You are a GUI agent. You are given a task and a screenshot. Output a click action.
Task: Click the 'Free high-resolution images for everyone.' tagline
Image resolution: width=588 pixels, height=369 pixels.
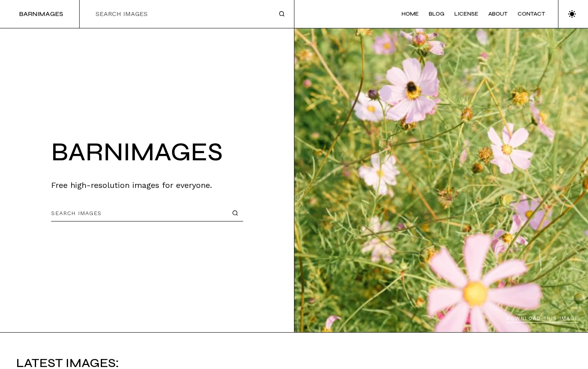pos(132,185)
